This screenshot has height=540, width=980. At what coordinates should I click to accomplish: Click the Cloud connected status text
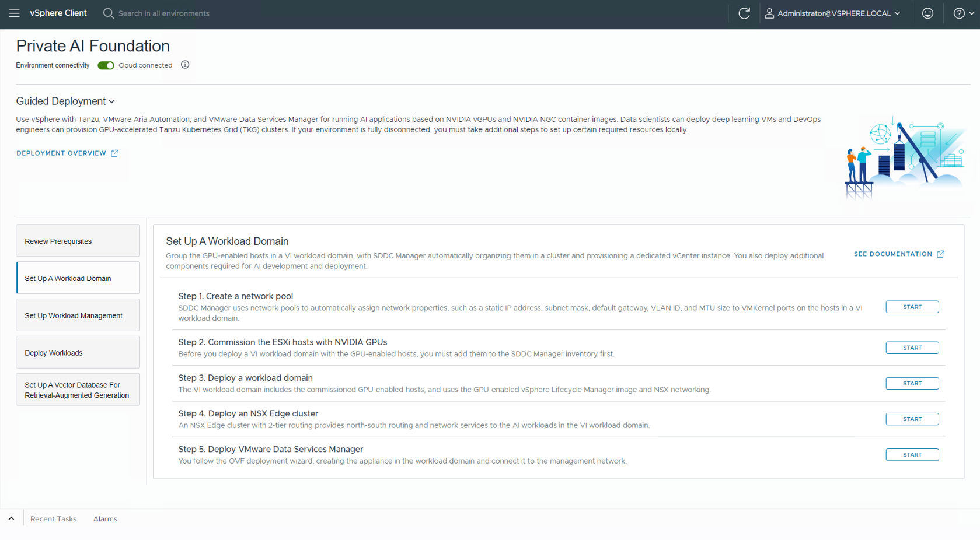(x=145, y=65)
